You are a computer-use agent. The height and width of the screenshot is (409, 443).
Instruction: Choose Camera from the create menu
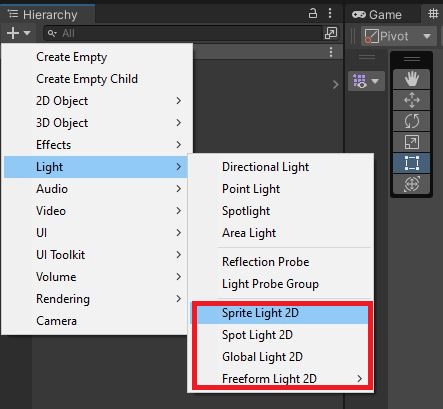[x=96, y=321]
